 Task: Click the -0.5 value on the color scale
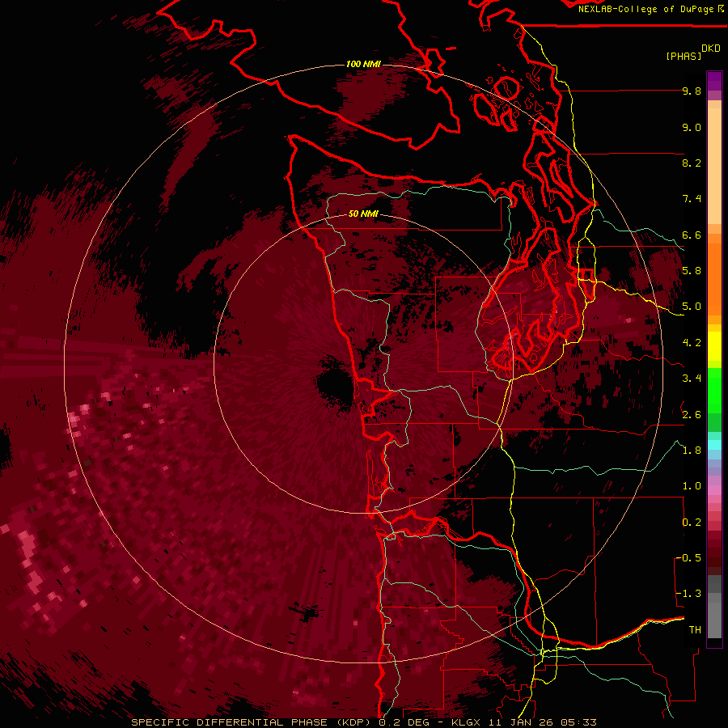coord(688,558)
